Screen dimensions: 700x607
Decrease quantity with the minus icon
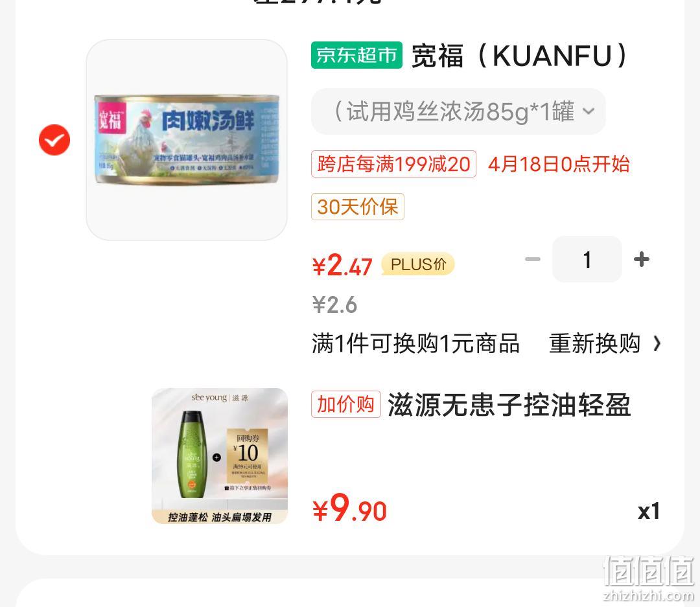532,259
